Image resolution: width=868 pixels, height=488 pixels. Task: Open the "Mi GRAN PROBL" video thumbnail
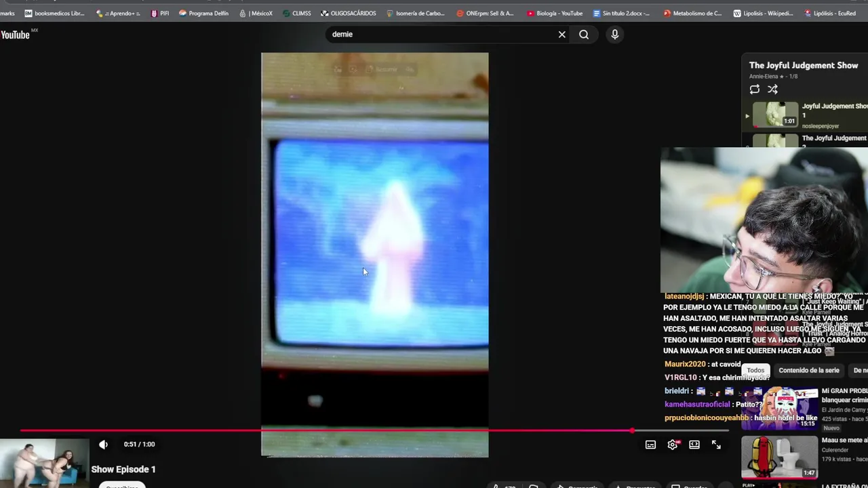[x=779, y=407]
